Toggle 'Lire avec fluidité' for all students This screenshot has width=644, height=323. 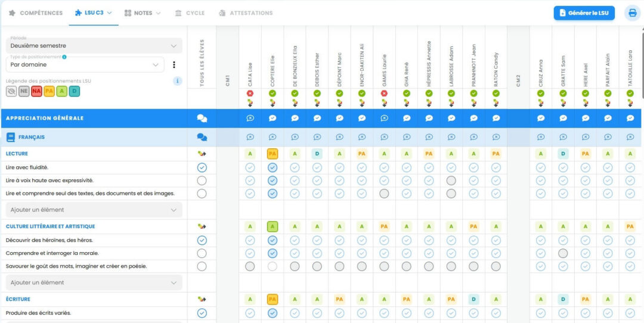(x=202, y=167)
